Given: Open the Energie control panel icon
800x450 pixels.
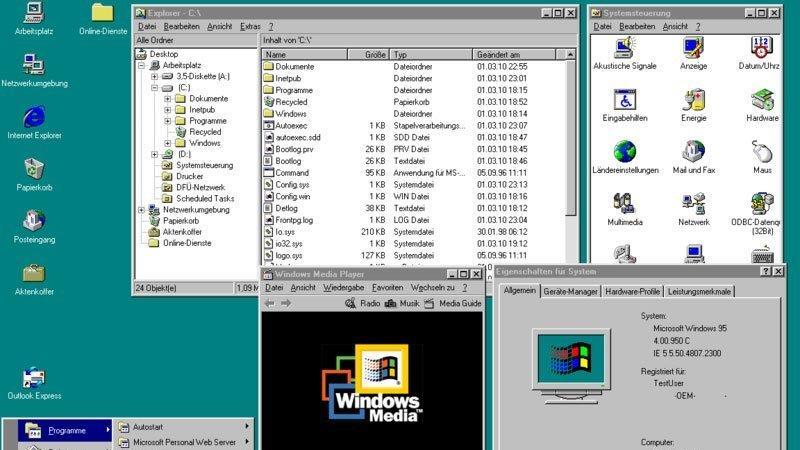Looking at the screenshot, I should (x=693, y=105).
